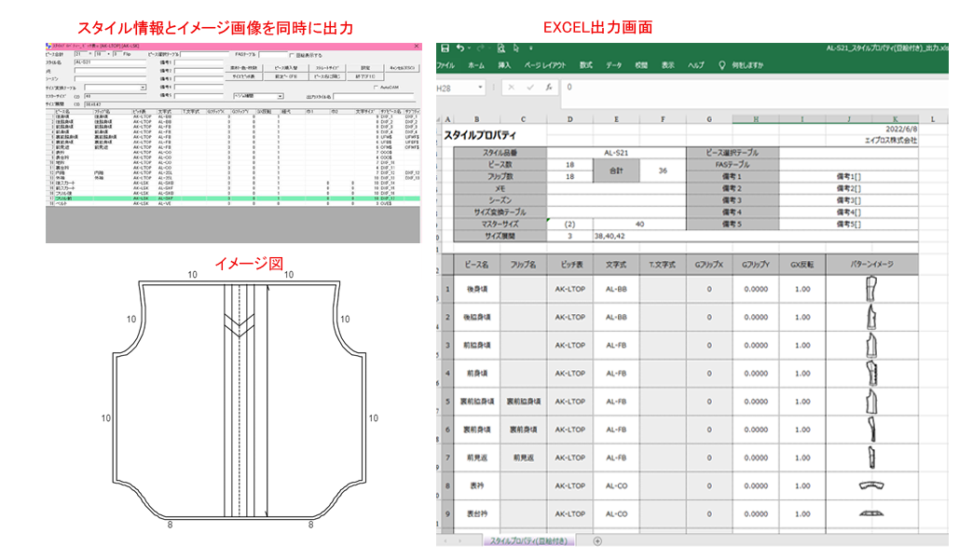Screen dimensions: 959x560
Task: Select column D header in Excel
Action: tap(569, 119)
